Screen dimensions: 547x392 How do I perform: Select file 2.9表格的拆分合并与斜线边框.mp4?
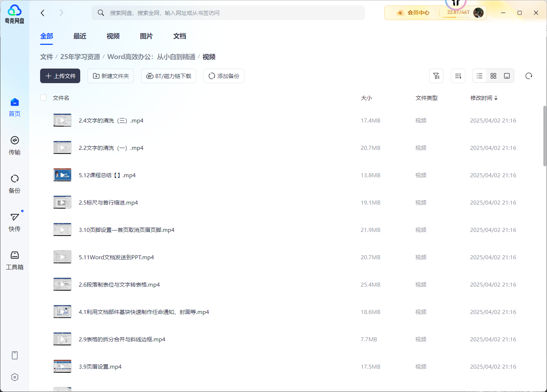click(122, 339)
